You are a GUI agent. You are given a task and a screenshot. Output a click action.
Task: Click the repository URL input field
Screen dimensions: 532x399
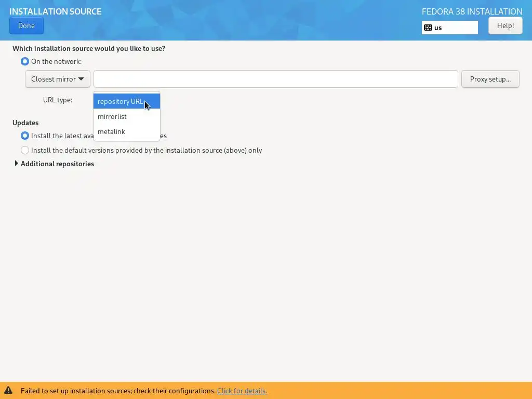click(x=275, y=79)
